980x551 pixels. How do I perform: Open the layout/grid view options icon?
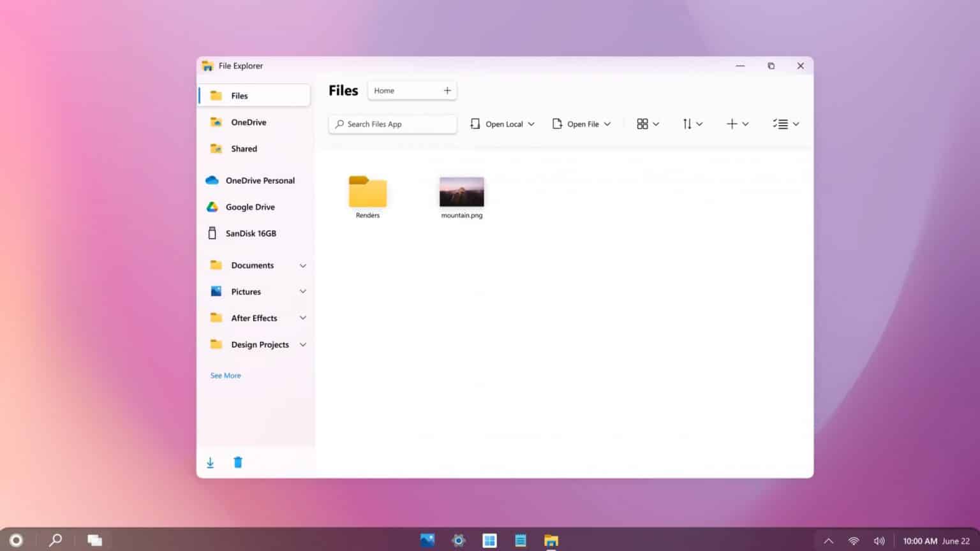[644, 124]
